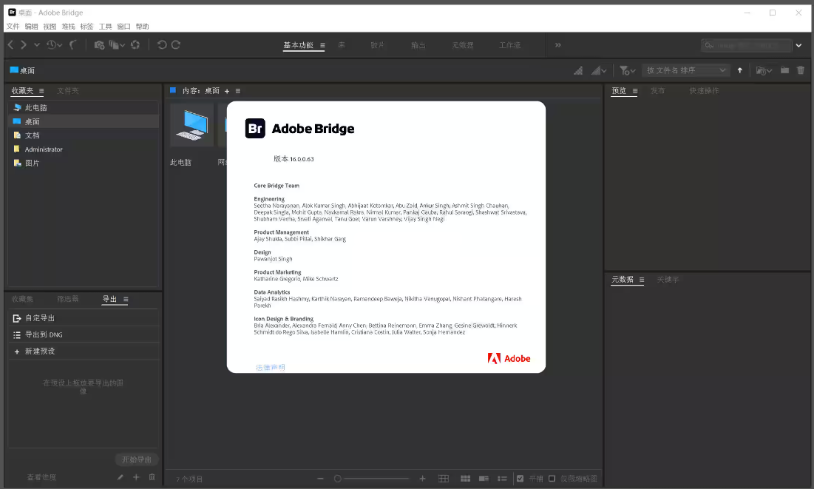Open the 工具 menu

105,26
